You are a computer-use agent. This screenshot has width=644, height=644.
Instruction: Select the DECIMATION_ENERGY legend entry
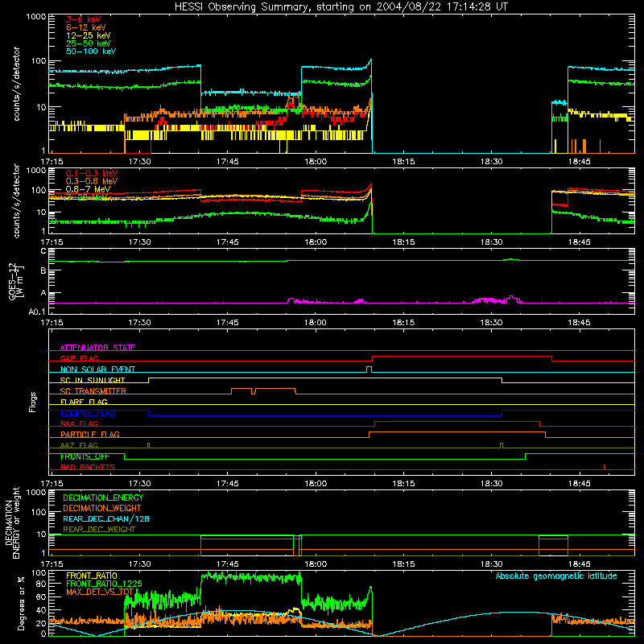point(103,497)
